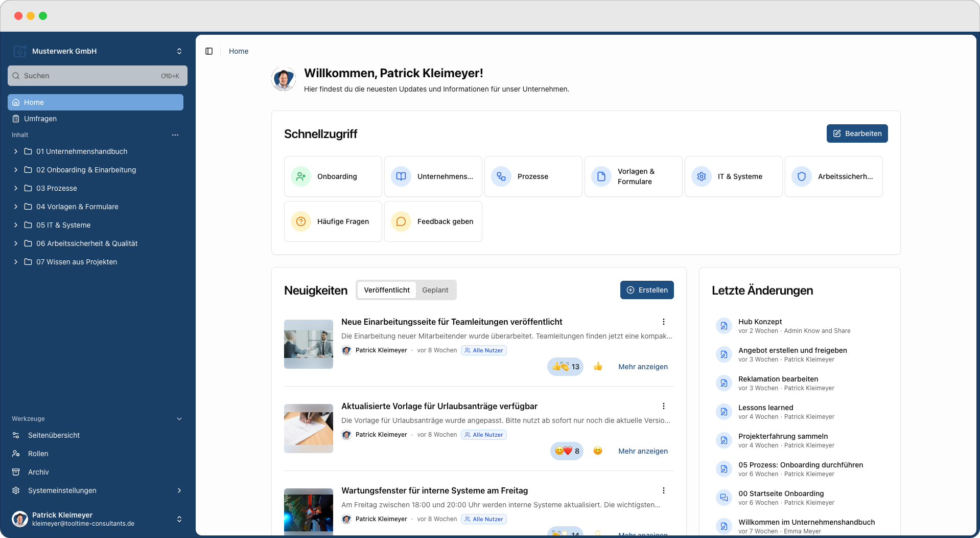Add smiley reaction to Urlaubsanträge post
The width and height of the screenshot is (980, 538).
pyautogui.click(x=598, y=451)
